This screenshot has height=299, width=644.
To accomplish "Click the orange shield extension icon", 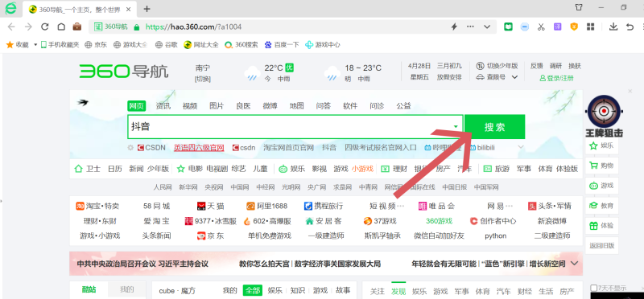I will pyautogui.click(x=574, y=27).
